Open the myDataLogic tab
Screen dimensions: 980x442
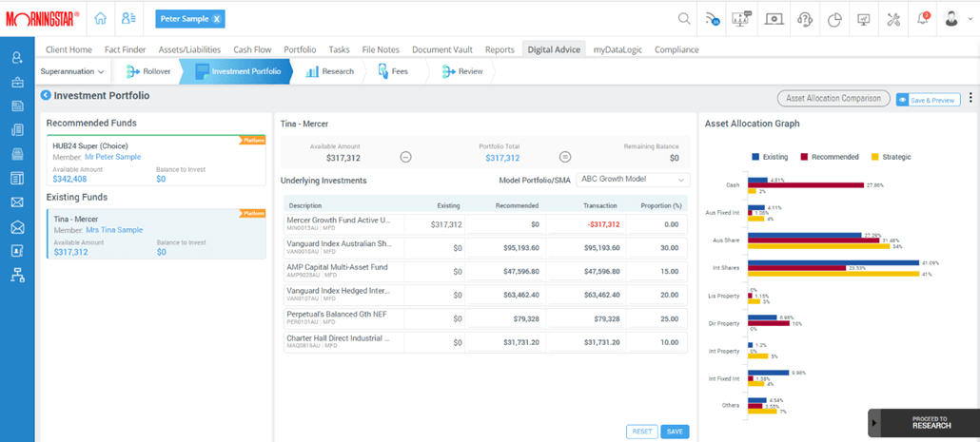click(617, 49)
